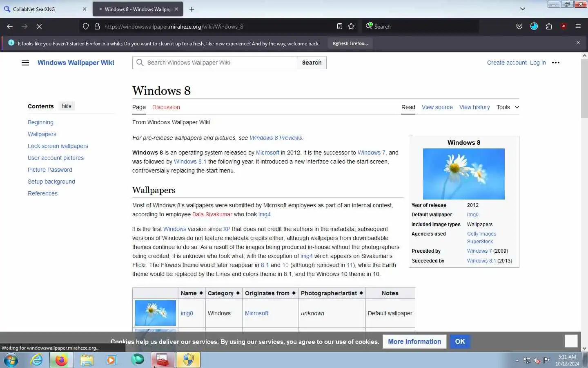The width and height of the screenshot is (588, 368).
Task: Go back with the browser back arrow
Action: tap(10, 27)
